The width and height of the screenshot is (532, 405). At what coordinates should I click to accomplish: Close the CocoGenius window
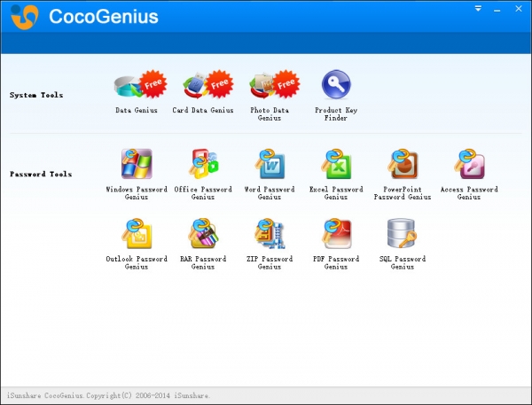(x=519, y=9)
